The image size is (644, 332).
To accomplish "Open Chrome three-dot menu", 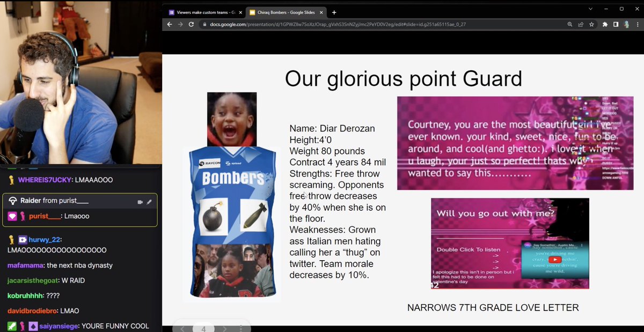I will 636,25.
